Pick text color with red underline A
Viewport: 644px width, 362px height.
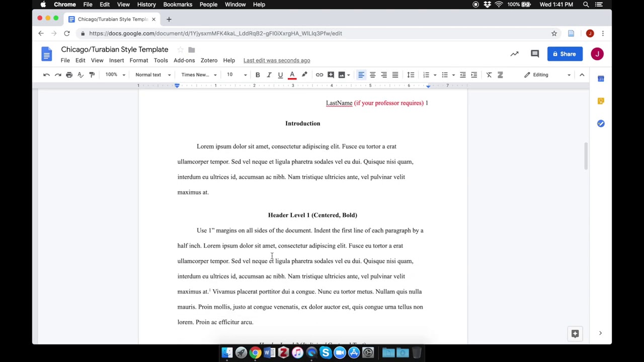tap(292, 75)
